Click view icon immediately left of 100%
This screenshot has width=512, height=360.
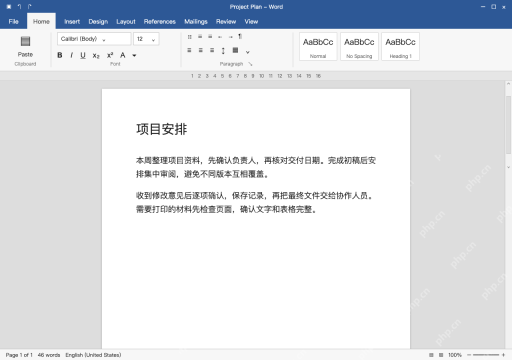click(x=441, y=355)
